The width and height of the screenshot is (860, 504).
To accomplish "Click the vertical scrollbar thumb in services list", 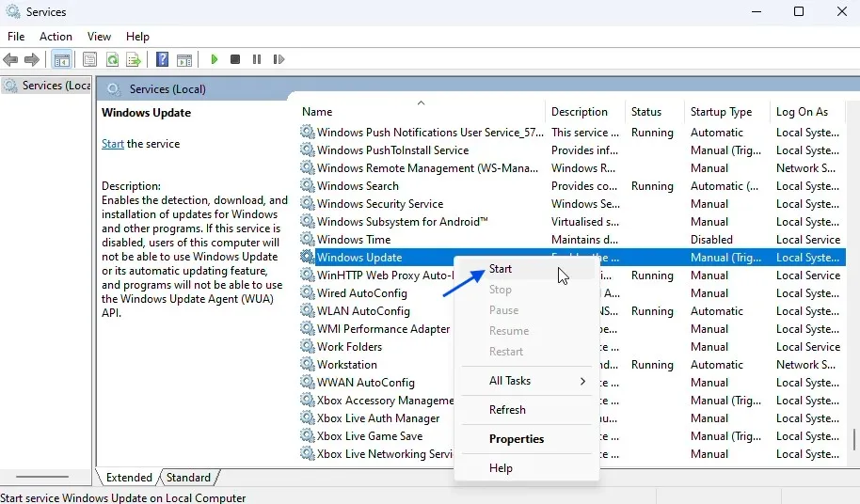I will tap(854, 439).
